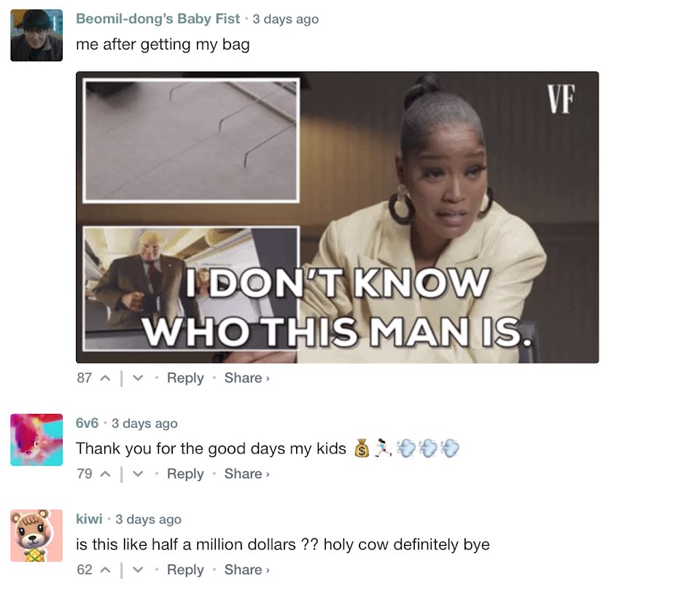Open the 'I don't know who this man is' GIF
This screenshot has width=700, height=594.
(x=337, y=217)
